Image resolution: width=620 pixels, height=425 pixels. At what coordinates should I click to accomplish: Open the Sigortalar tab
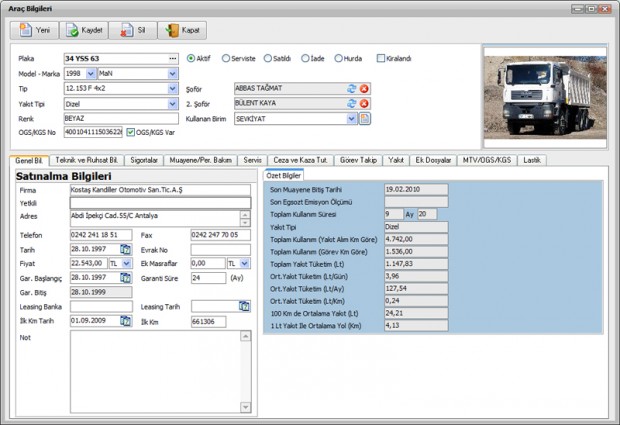tap(144, 160)
